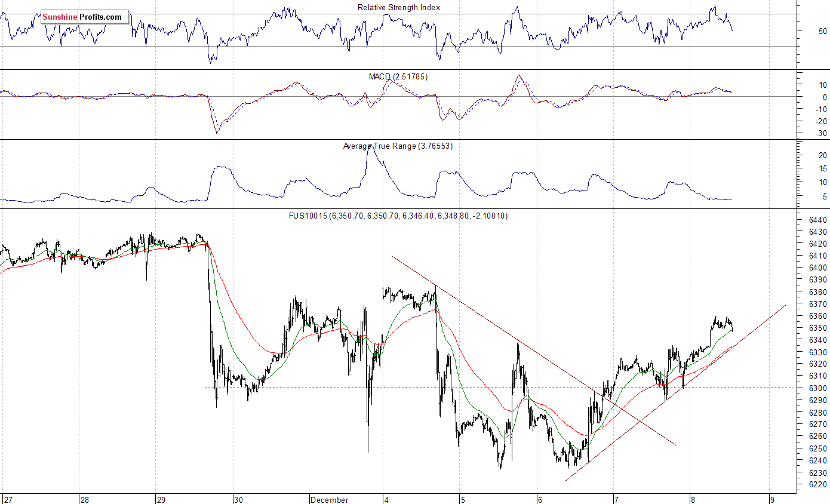Select the 6290 price axis label
This screenshot has width=830, height=504.
click(x=817, y=400)
